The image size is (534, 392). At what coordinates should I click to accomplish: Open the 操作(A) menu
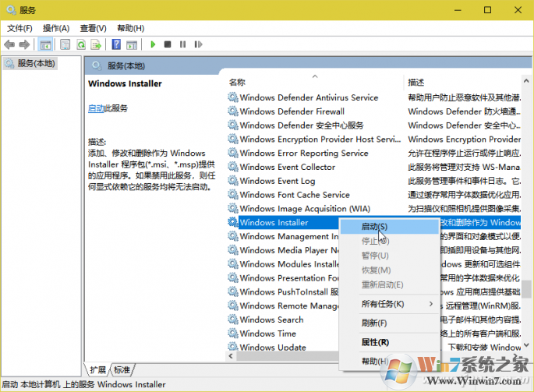point(56,28)
